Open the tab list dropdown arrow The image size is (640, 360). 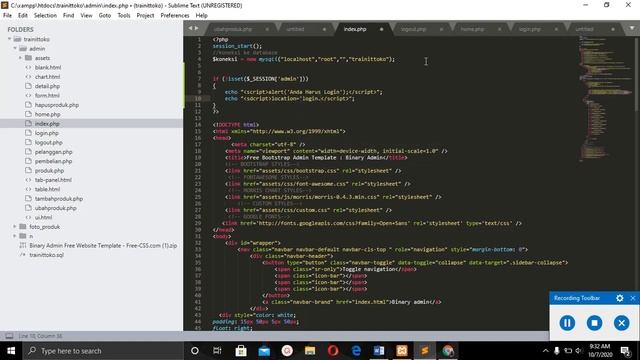tap(632, 28)
